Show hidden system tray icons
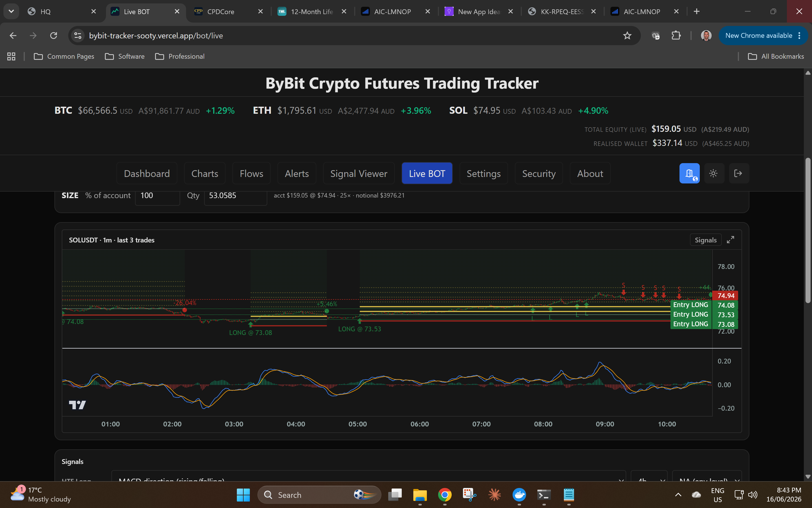This screenshot has height=508, width=812. coord(678,495)
